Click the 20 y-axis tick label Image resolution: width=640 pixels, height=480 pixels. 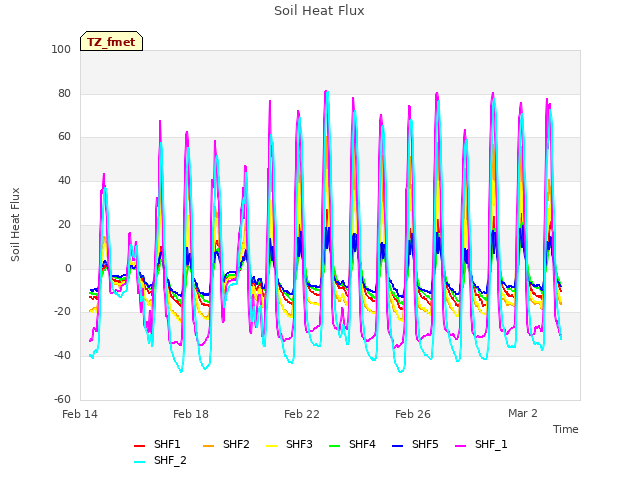coord(64,224)
